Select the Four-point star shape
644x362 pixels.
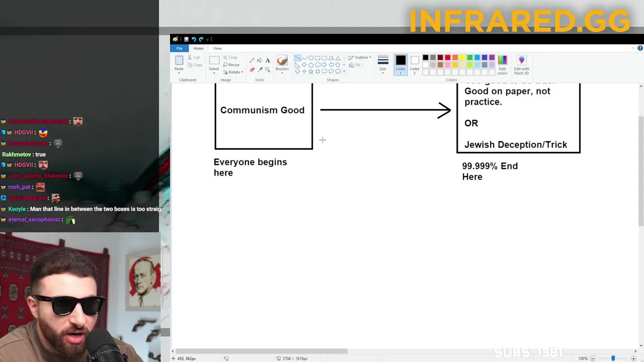click(304, 71)
